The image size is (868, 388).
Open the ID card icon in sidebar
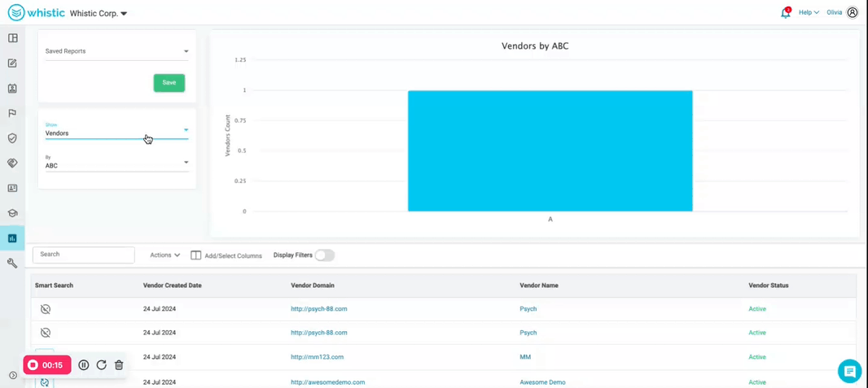12,188
